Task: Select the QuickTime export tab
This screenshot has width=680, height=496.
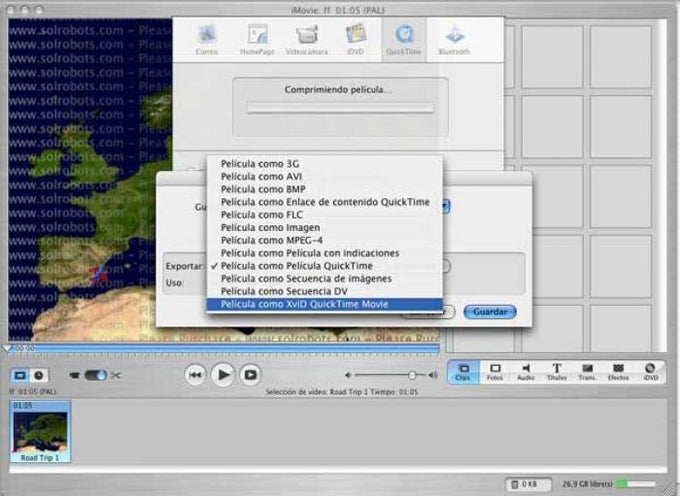Action: (404, 40)
